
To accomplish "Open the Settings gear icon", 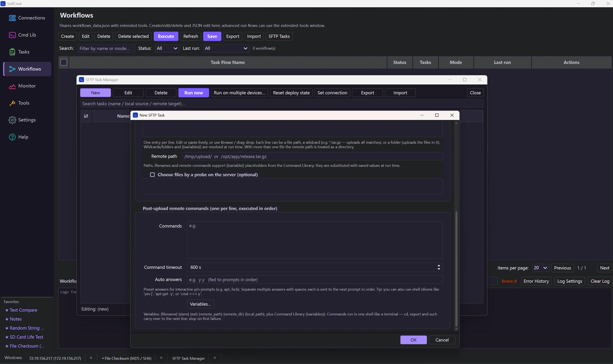I will tap(12, 120).
